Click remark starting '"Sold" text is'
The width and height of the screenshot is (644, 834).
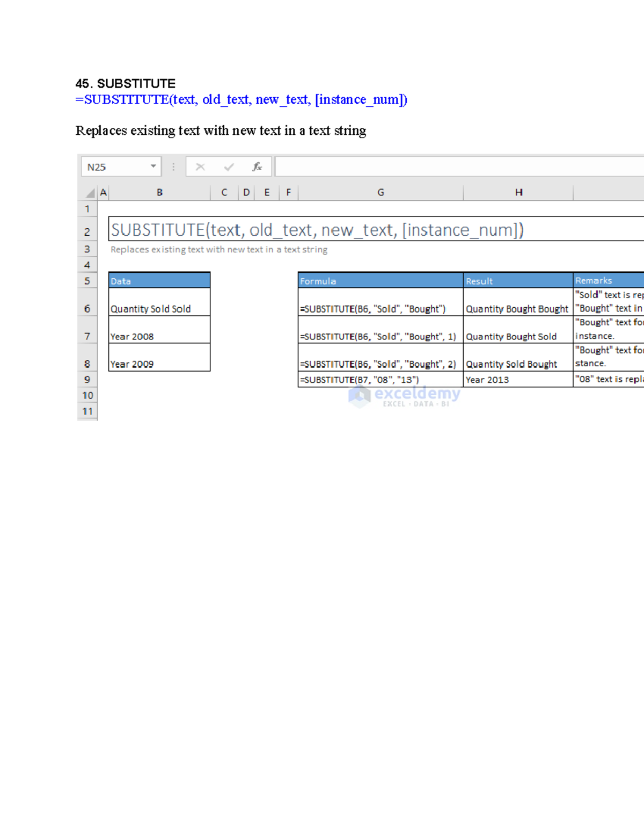point(609,302)
